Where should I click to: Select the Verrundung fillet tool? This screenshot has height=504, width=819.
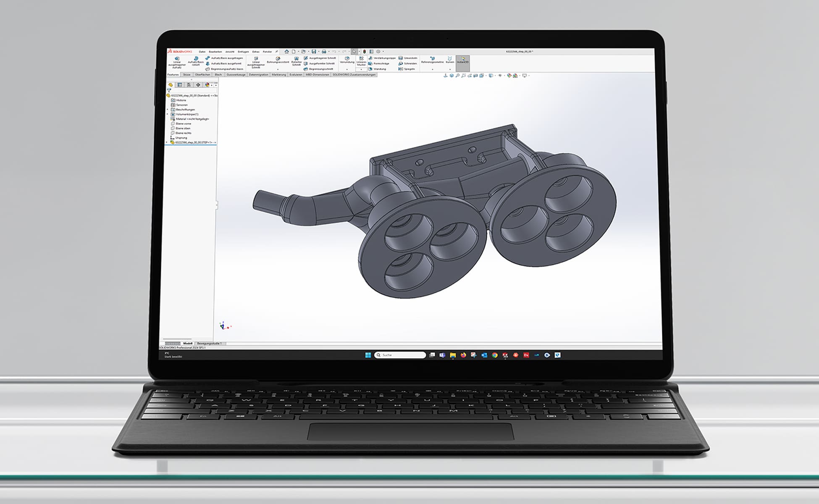347,60
